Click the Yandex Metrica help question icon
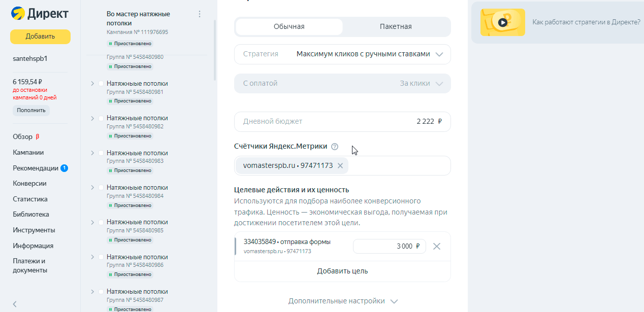644x312 pixels. click(335, 147)
